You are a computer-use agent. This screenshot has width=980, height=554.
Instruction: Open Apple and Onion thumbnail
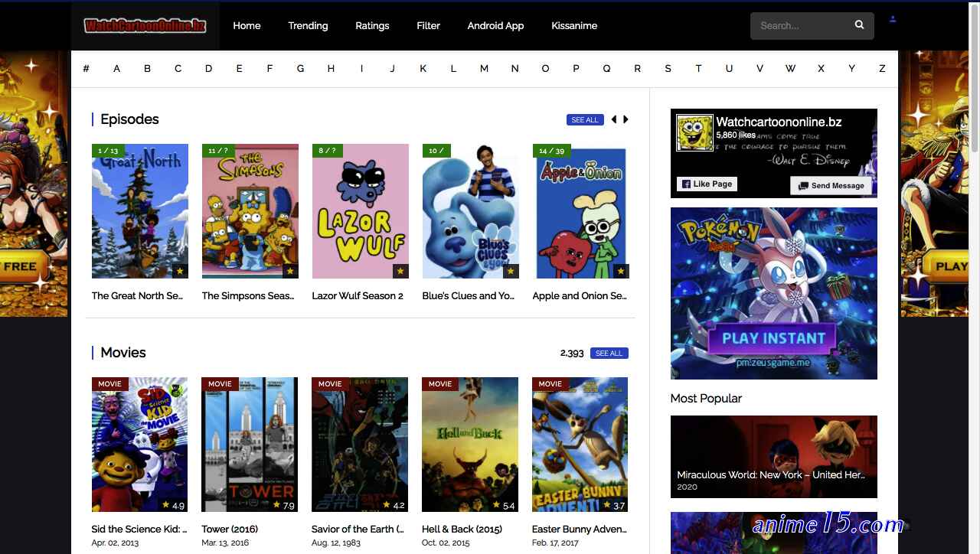(581, 211)
